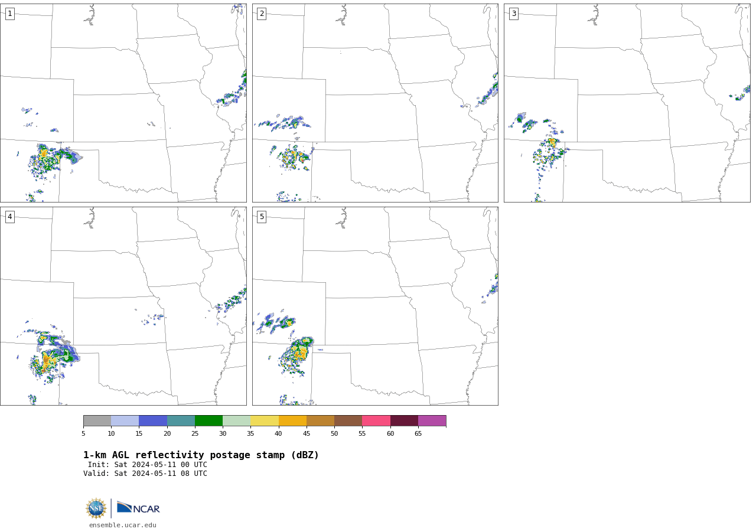Click the maroon 60-65 dBZ swatch

(404, 420)
